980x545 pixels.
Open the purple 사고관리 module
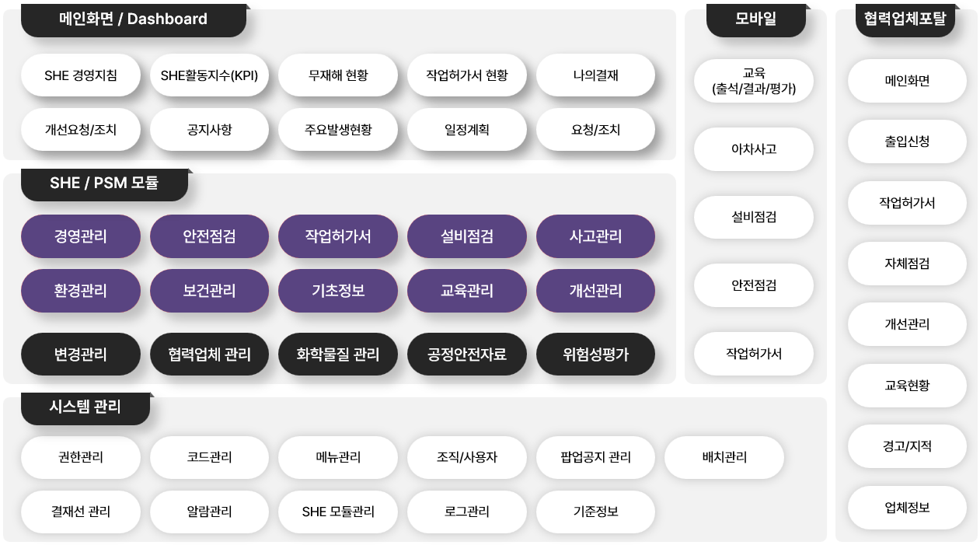(x=595, y=236)
